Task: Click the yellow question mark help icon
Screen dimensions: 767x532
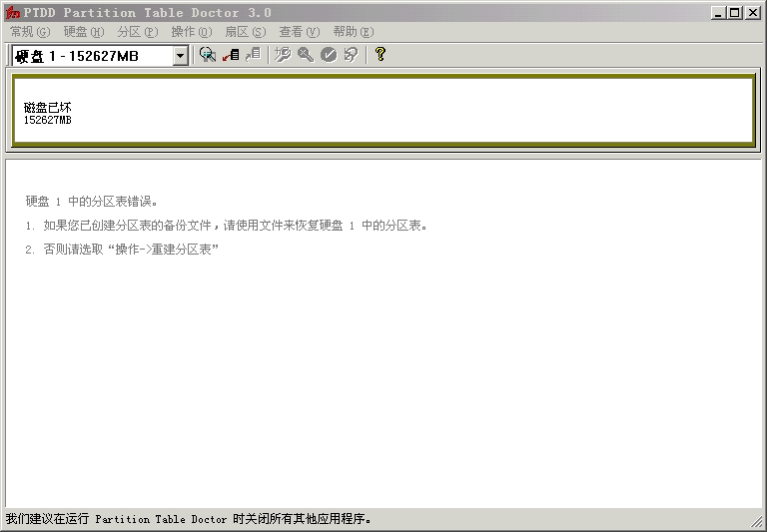Action: [381, 55]
